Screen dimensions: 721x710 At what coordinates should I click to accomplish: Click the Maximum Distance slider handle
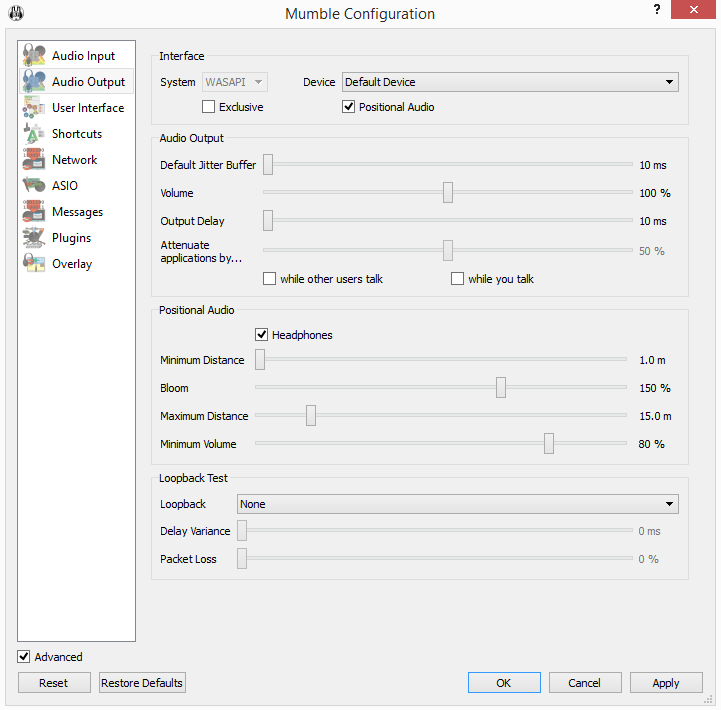click(x=311, y=416)
